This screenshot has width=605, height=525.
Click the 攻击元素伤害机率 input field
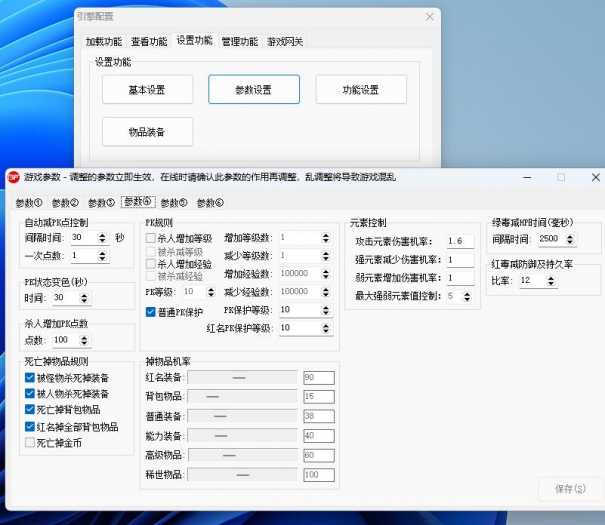[460, 241]
